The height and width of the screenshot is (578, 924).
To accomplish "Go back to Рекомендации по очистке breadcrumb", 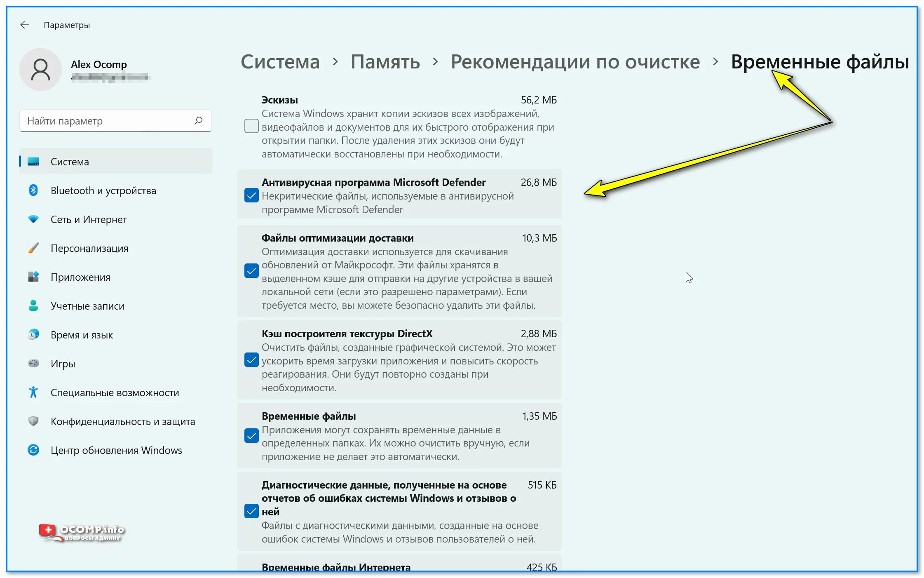I will [x=575, y=62].
